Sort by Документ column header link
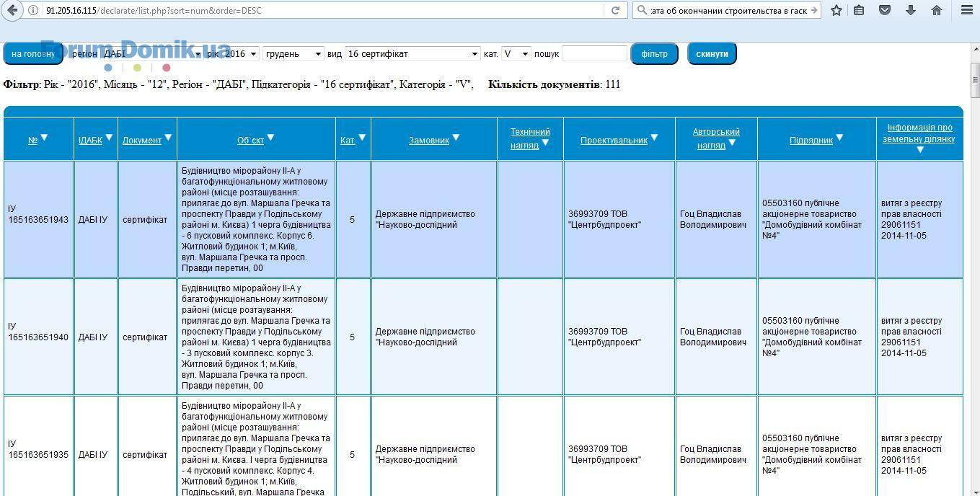Screen dimensions: 980x496 (x=142, y=141)
